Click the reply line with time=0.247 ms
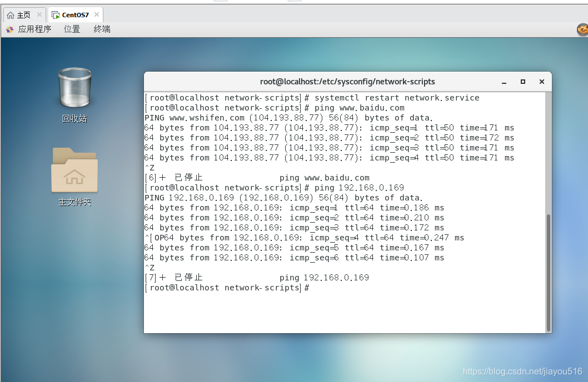The image size is (588, 382). click(305, 238)
